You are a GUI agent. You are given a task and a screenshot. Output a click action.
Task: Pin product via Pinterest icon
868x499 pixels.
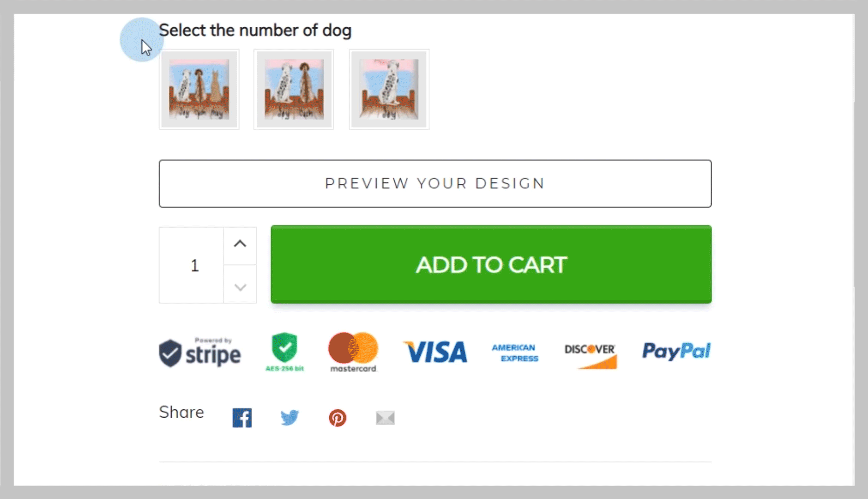pos(338,418)
